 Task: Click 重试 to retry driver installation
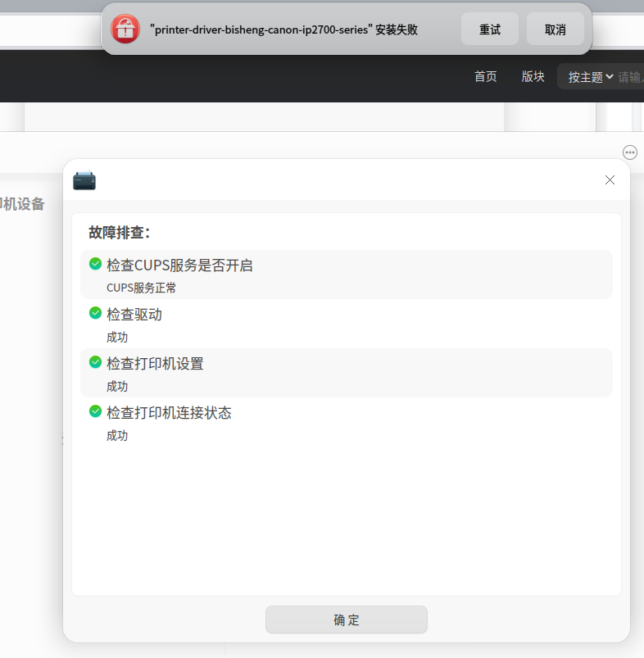(x=490, y=29)
